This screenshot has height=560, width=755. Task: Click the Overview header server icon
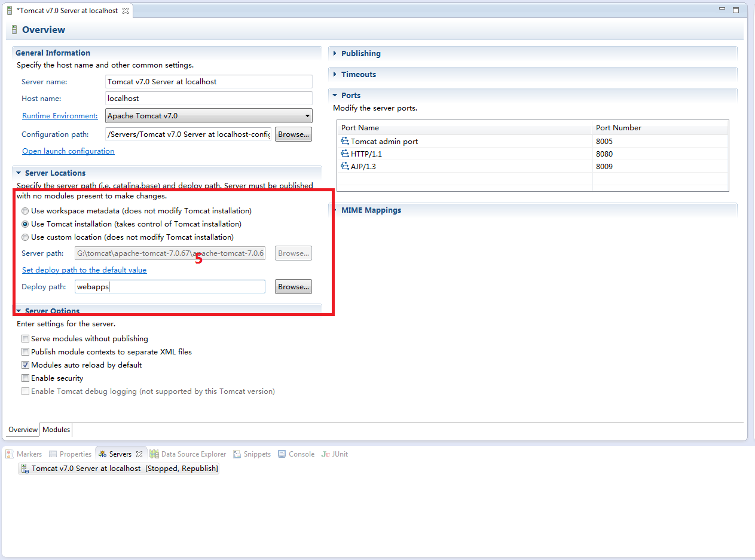(x=14, y=30)
